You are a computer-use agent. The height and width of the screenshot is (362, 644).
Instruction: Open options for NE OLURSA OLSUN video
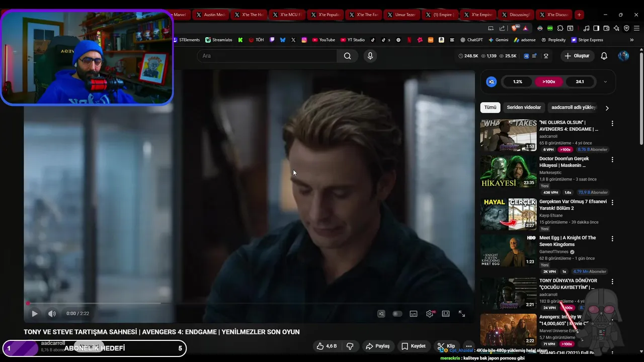pyautogui.click(x=612, y=123)
